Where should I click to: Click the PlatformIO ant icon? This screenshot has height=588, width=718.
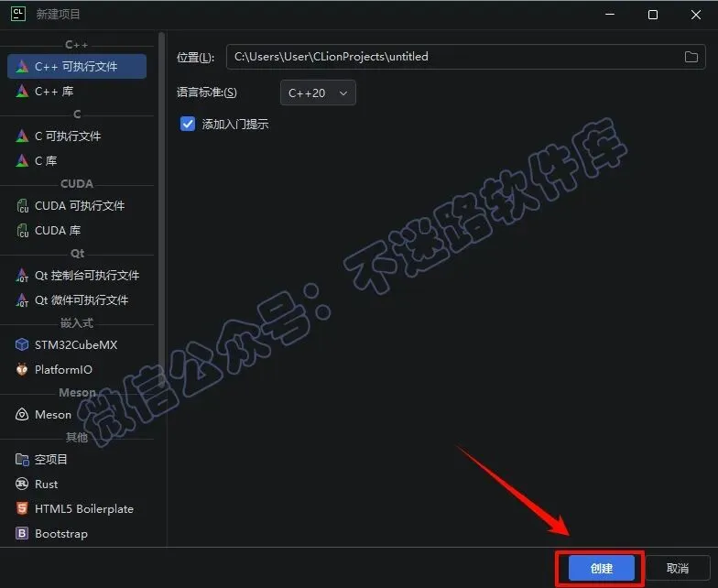[x=22, y=369]
